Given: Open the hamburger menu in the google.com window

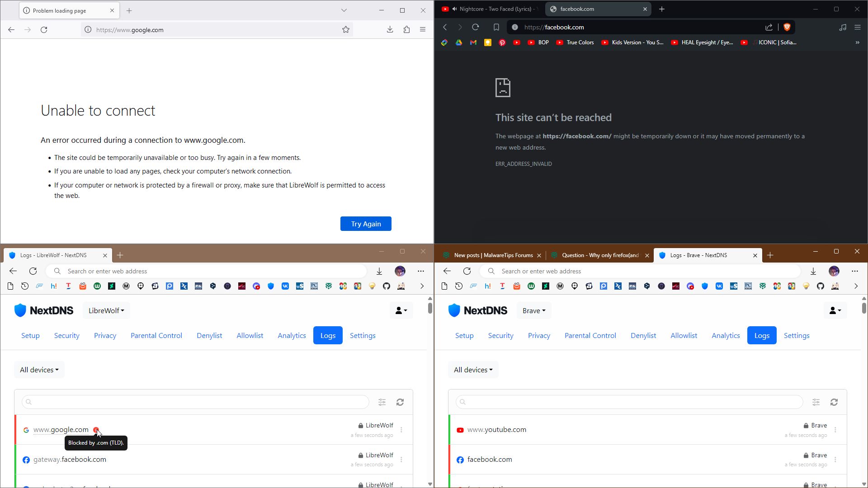Looking at the screenshot, I should pyautogui.click(x=423, y=30).
